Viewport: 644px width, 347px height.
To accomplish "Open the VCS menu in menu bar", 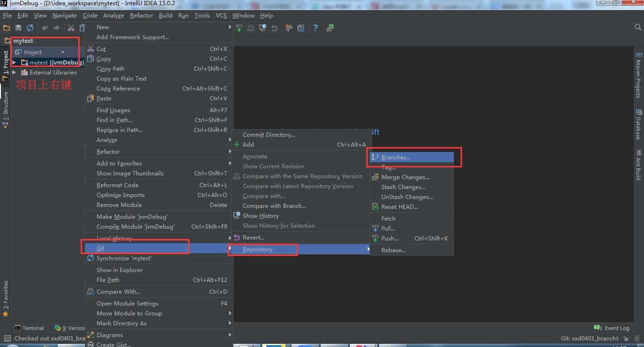I will pos(221,16).
